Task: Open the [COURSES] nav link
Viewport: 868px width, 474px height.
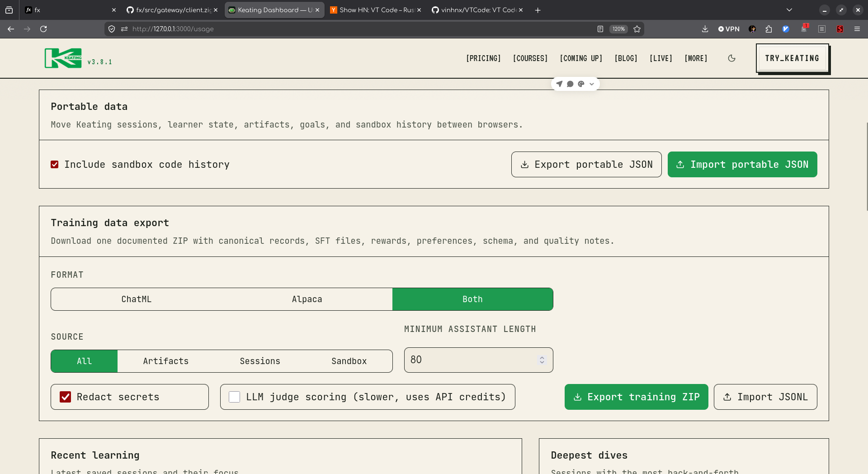Action: [530, 58]
